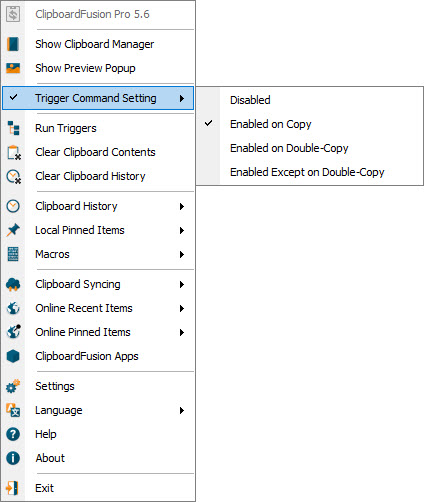Choose Show Preview Popup menu entry
The image size is (424, 502).
click(x=98, y=68)
